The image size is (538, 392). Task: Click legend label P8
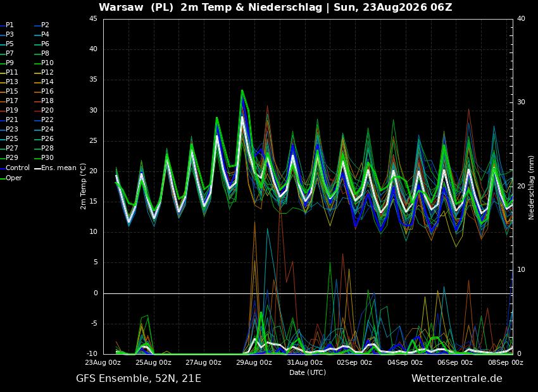(x=45, y=54)
